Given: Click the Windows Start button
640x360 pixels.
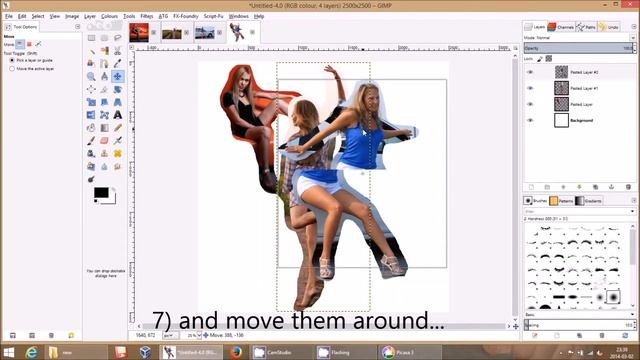Looking at the screenshot, I should 9,352.
